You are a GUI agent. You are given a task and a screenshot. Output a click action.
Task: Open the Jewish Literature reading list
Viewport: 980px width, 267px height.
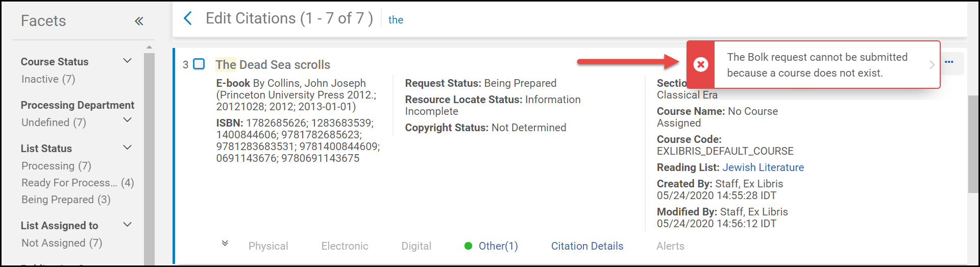[763, 167]
